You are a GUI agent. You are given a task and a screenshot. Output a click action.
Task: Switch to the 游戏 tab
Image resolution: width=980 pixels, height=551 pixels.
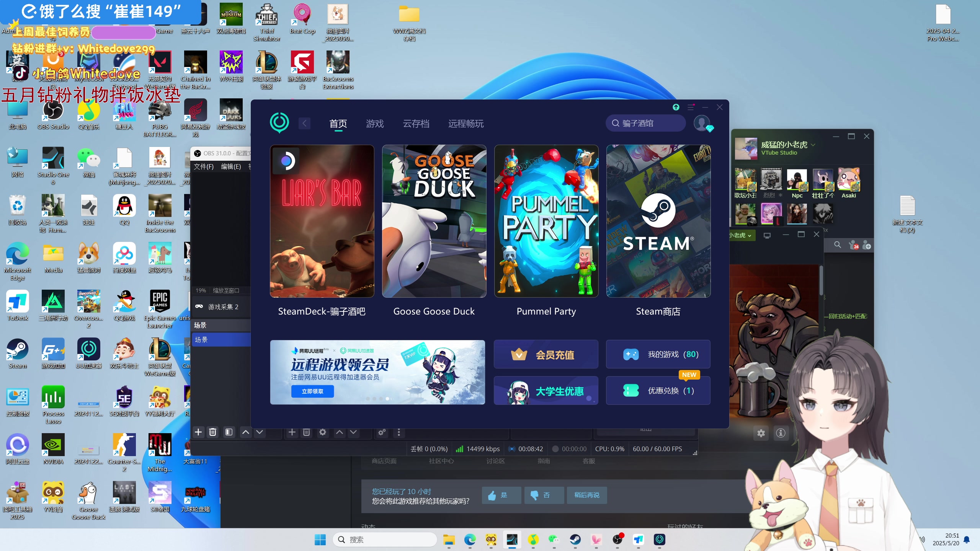375,124
